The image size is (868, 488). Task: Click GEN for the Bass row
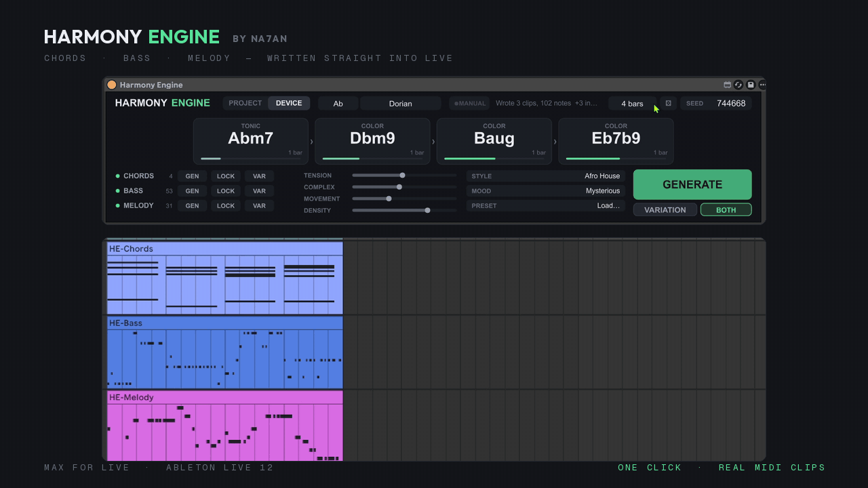[x=193, y=191]
